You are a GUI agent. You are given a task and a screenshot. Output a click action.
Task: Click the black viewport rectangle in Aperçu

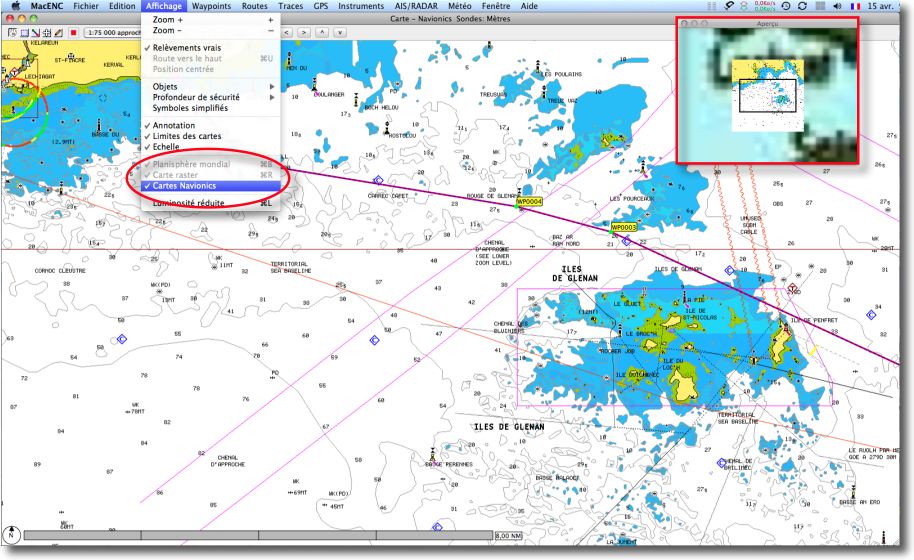click(767, 96)
